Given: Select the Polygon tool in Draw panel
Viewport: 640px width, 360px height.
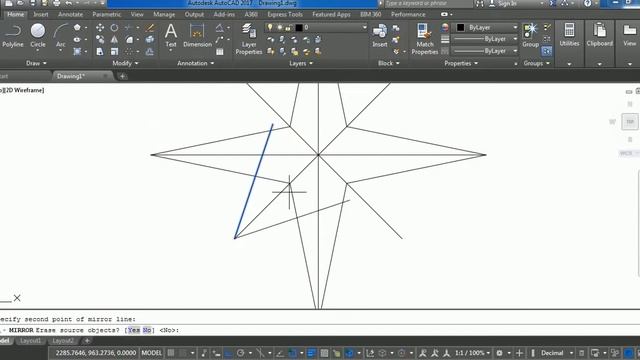Looking at the screenshot, I should 77,28.
